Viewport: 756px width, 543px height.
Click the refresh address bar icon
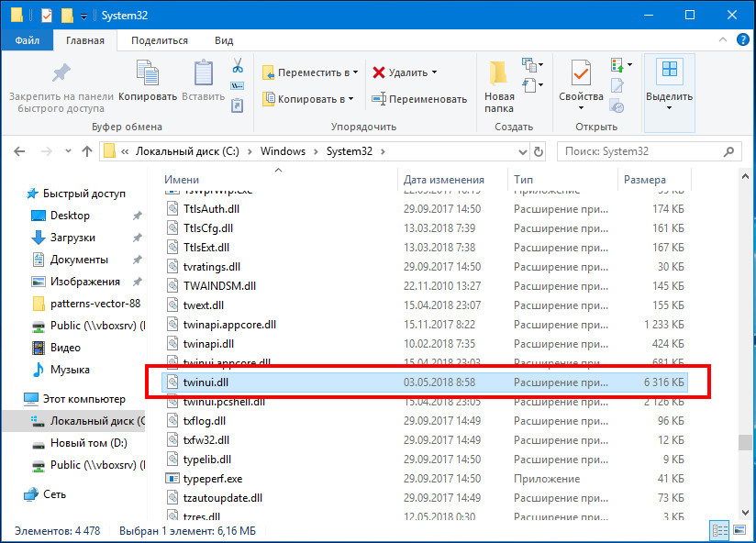tap(539, 151)
